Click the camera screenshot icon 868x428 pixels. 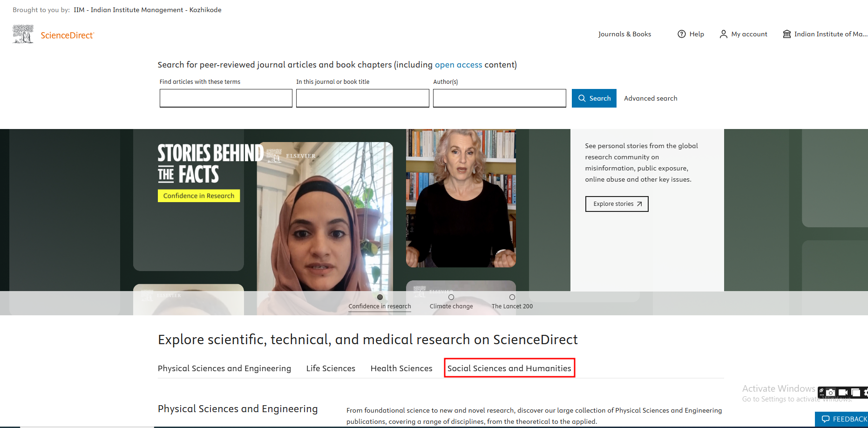coord(831,393)
